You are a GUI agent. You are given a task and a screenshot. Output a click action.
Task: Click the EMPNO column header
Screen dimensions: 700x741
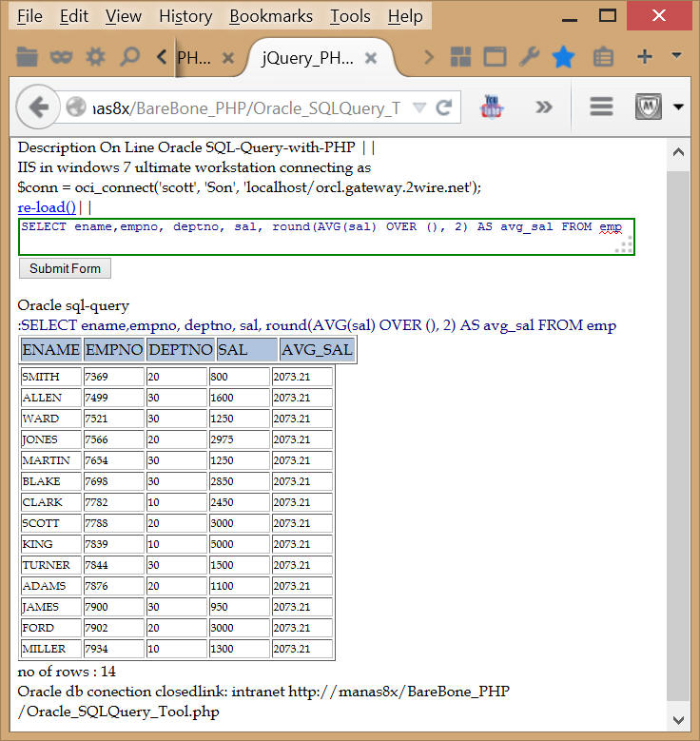coord(114,350)
